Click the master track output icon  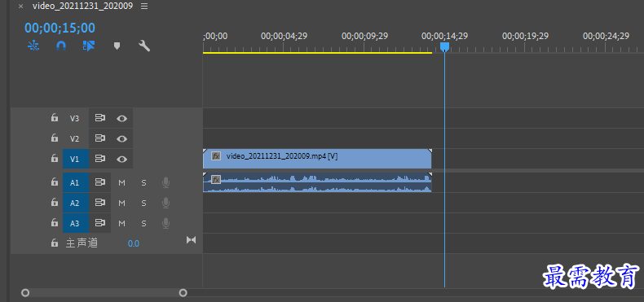coord(191,239)
